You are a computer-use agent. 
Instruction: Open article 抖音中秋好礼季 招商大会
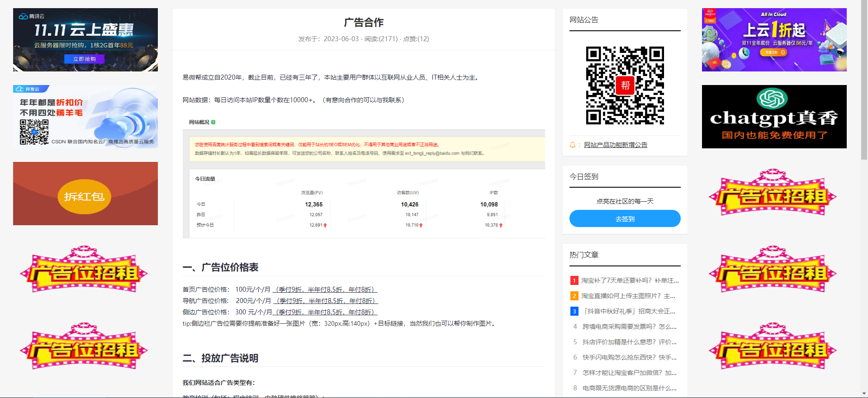point(630,311)
